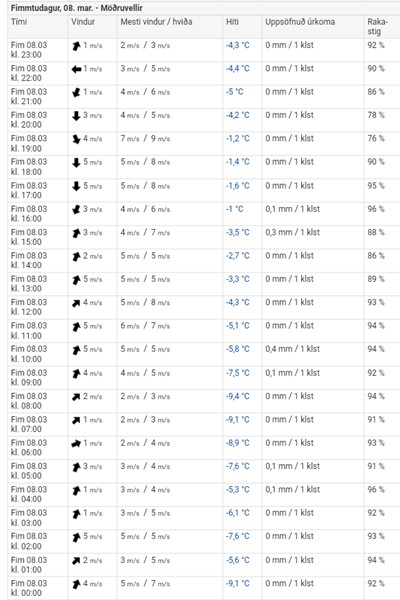This screenshot has width=400, height=600.
Task: Click the wind arrow in the 01:00 row
Action: (76, 561)
